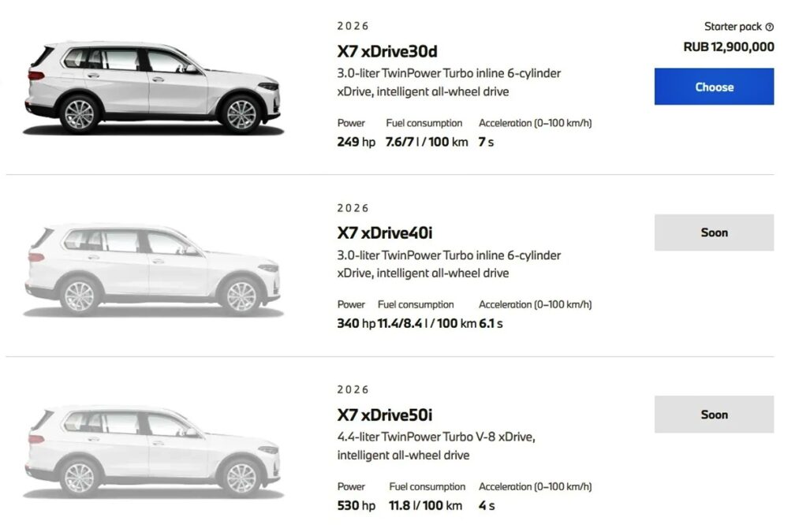Click the Soon button for X7 xDrive50i

pos(714,415)
